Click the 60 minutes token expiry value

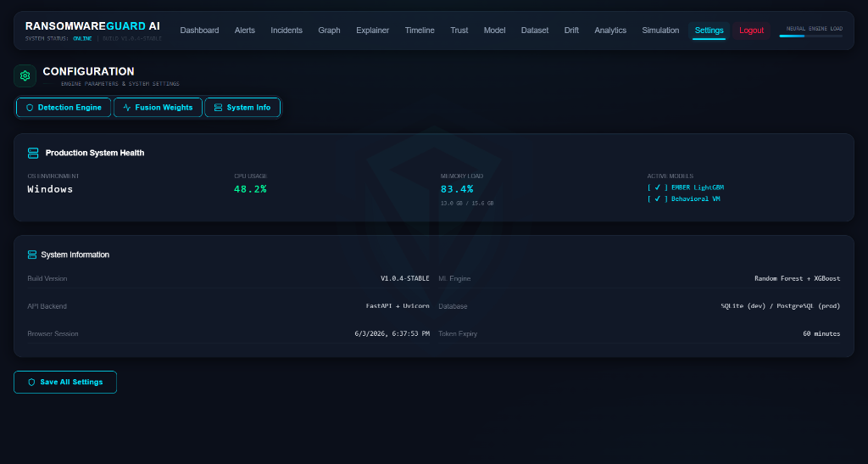(821, 334)
